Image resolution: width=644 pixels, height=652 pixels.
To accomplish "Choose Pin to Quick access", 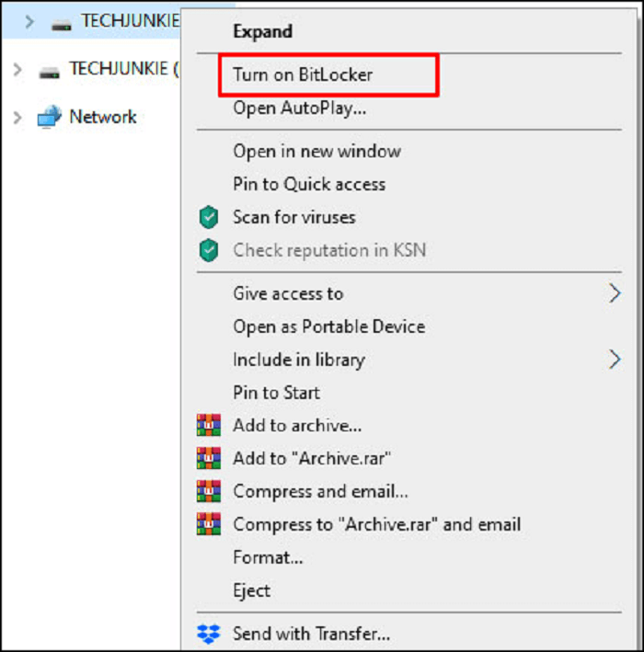I will tap(309, 184).
